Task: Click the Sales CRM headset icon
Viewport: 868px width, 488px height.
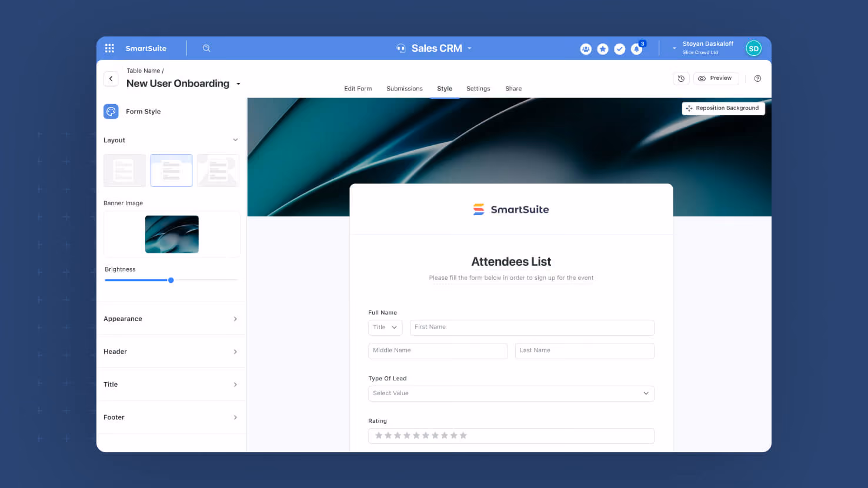Action: click(401, 48)
